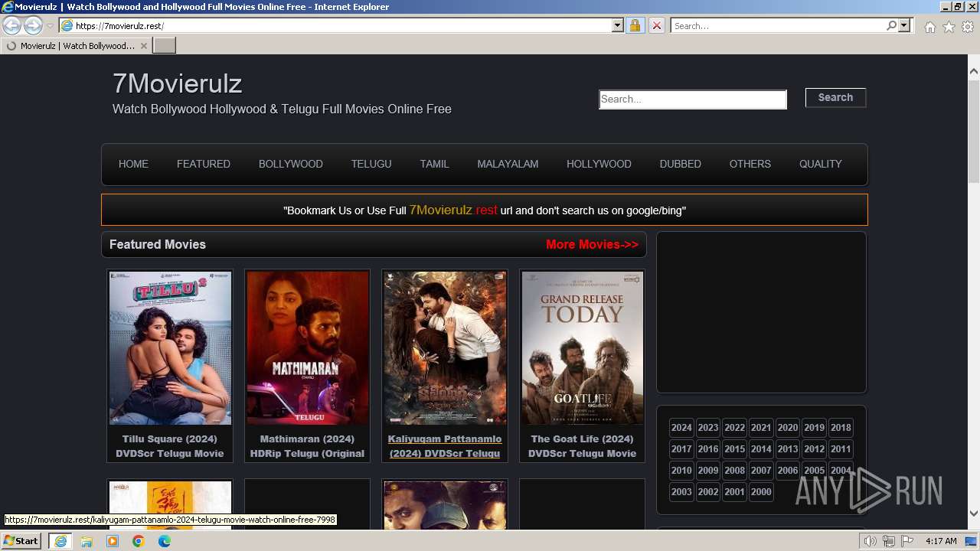980x551 pixels.
Task: Open the TELUGU menu
Action: pos(371,164)
